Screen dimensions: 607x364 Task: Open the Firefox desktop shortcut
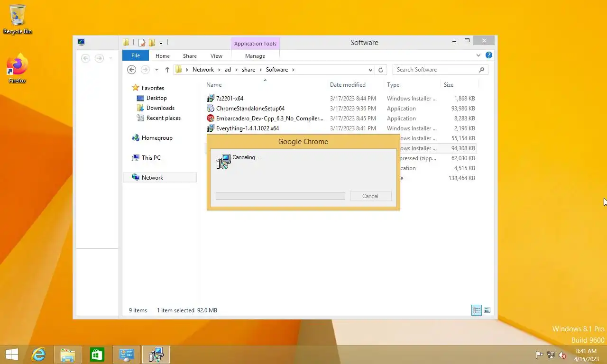18,68
